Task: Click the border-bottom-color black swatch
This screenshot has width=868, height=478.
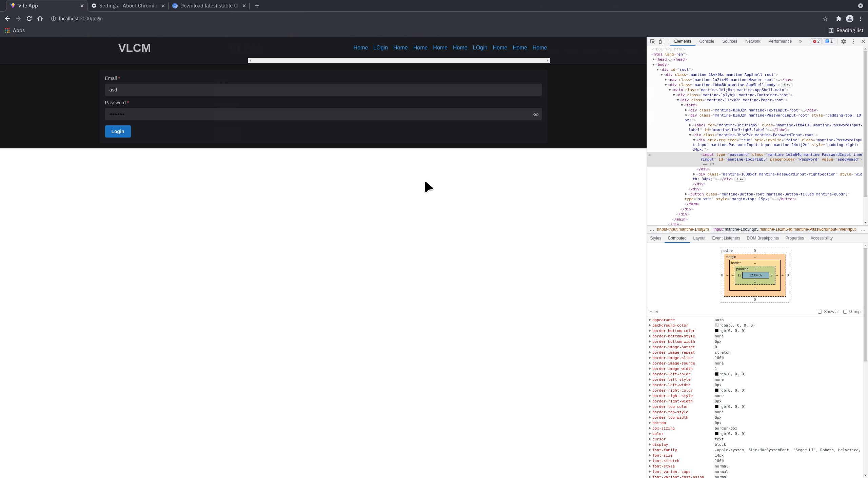Action: coord(717,331)
